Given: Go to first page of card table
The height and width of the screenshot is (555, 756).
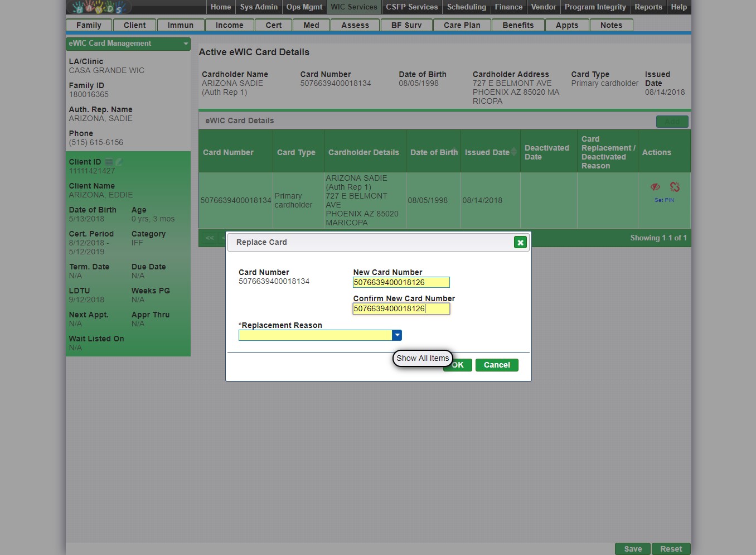Looking at the screenshot, I should (x=210, y=238).
